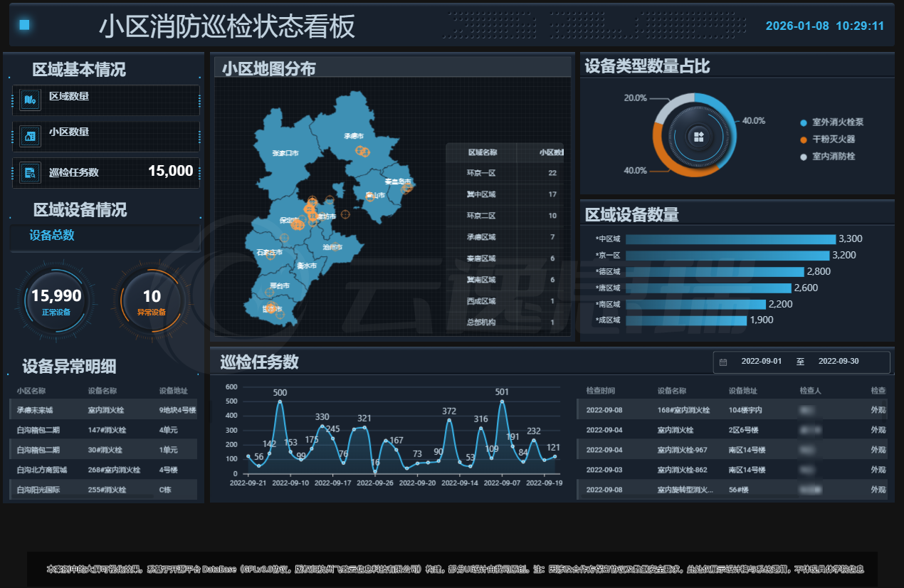
Task: Select 张家口市 on the map
Action: click(285, 153)
